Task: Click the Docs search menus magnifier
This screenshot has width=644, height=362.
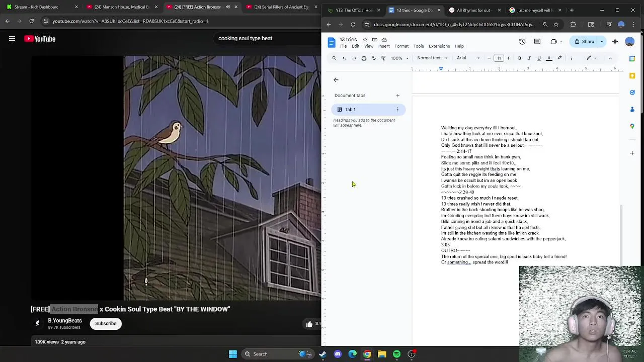Action: [335, 58]
